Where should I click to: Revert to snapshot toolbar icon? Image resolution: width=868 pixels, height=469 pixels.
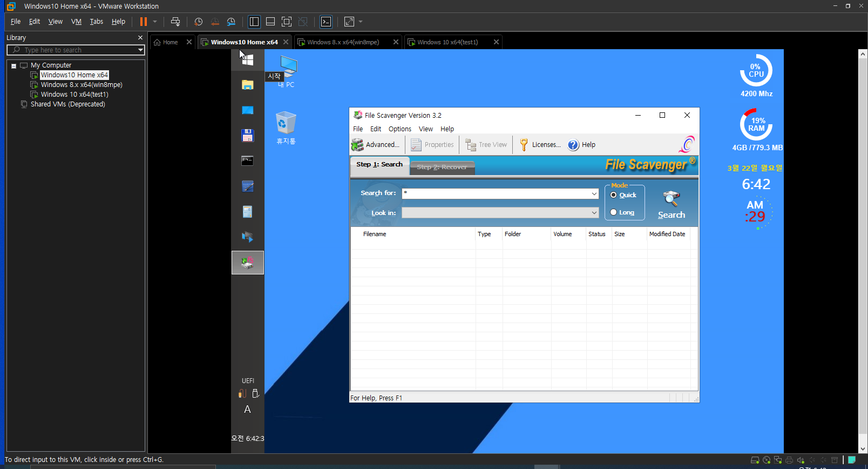(215, 22)
